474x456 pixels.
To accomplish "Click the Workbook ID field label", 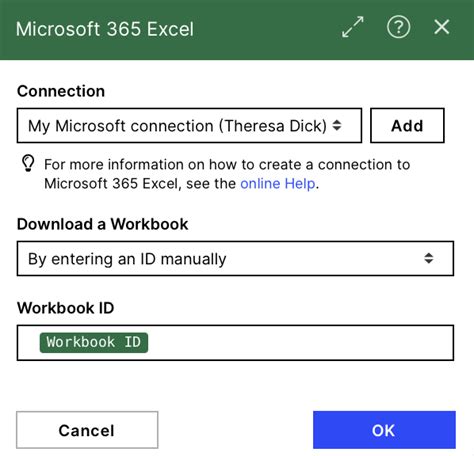I will coord(65,308).
